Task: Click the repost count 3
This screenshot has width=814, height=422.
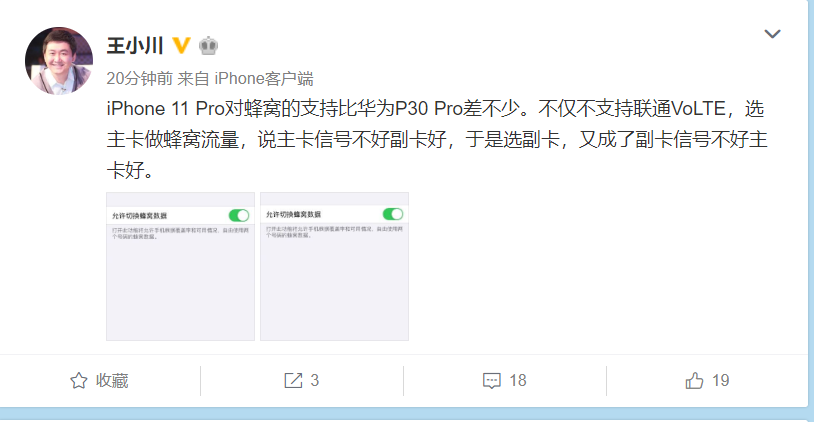Action: click(x=315, y=380)
